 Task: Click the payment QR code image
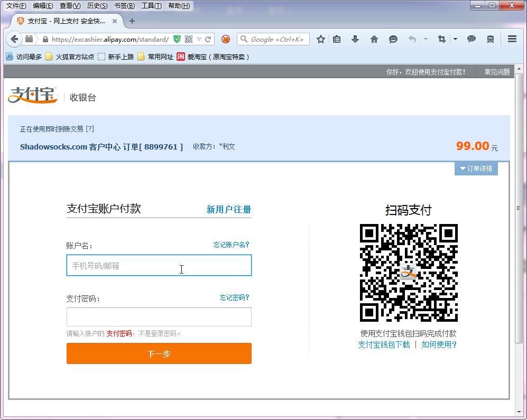(x=409, y=273)
